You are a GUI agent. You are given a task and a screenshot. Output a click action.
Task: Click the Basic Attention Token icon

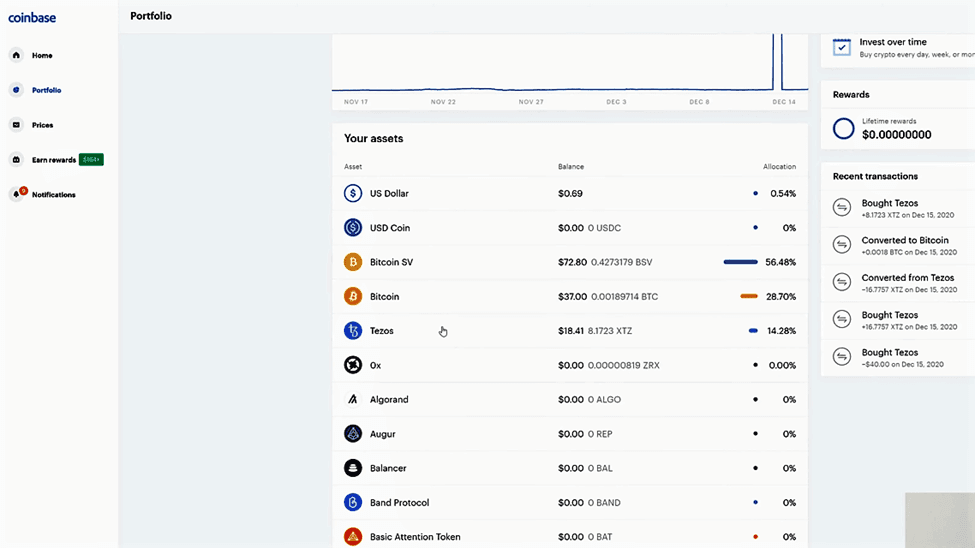click(353, 536)
